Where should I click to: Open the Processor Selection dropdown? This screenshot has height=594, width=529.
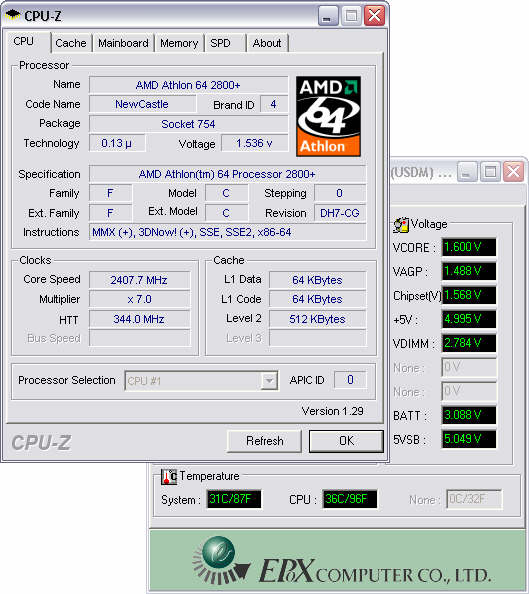201,381
